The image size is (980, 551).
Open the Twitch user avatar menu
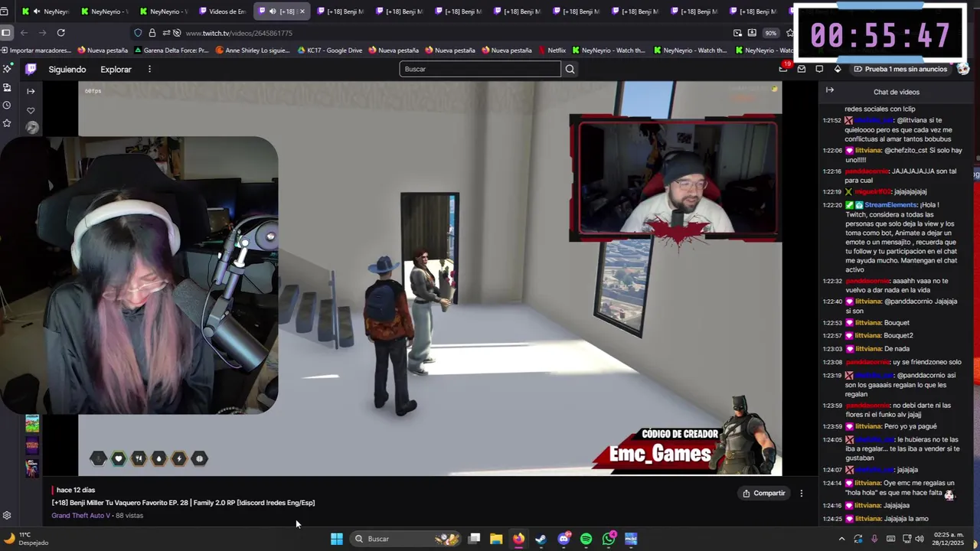pyautogui.click(x=962, y=69)
